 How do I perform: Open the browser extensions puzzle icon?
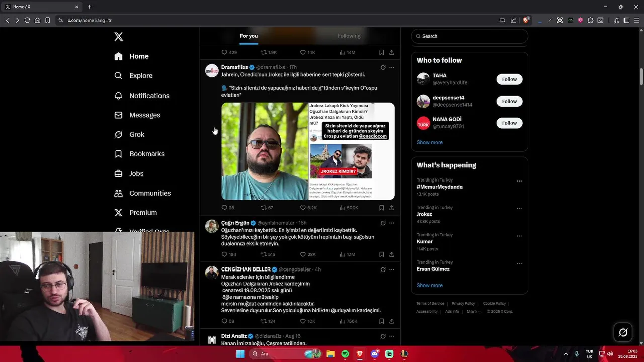[590, 20]
